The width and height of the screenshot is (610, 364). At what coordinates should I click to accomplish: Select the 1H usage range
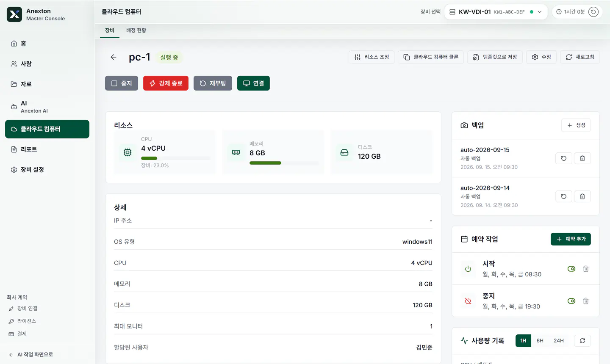(x=523, y=341)
